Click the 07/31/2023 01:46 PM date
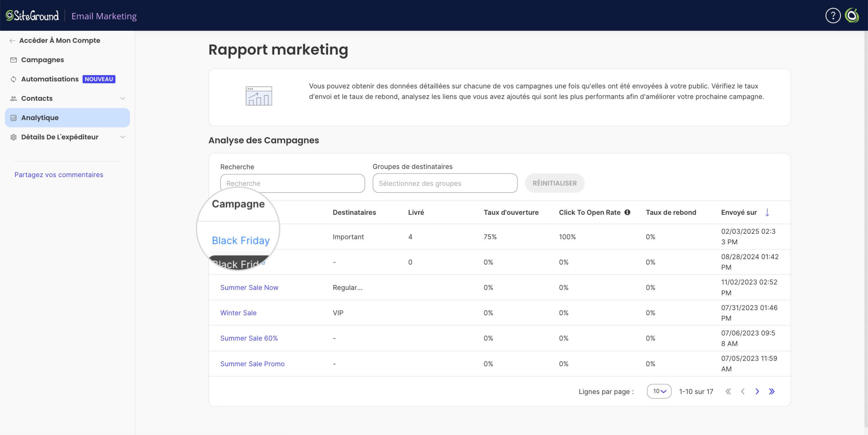 pos(749,313)
